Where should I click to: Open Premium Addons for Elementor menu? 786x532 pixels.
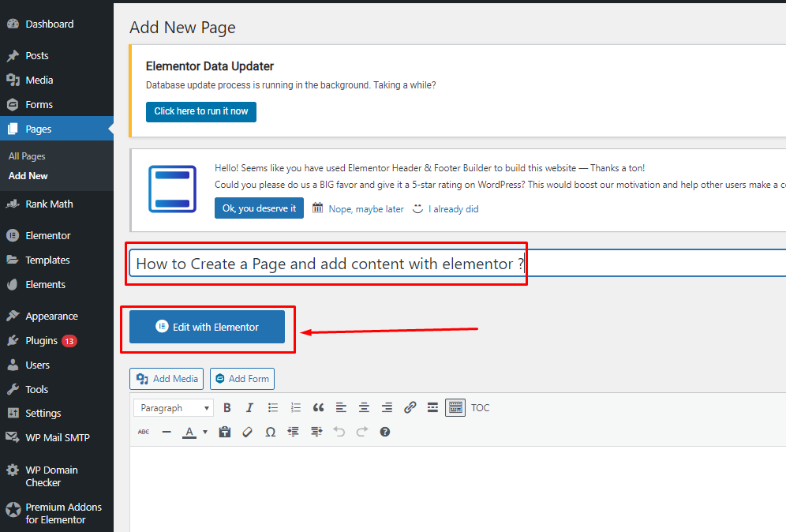(57, 513)
